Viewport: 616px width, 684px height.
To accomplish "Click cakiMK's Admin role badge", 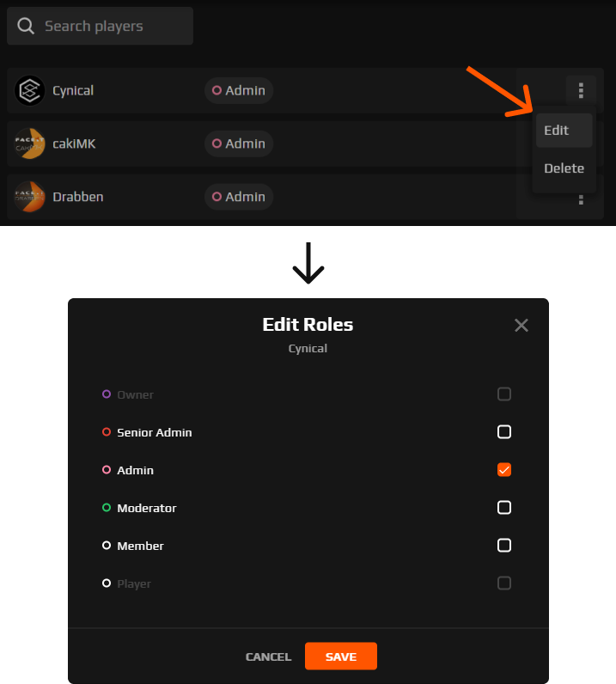I will pos(239,144).
